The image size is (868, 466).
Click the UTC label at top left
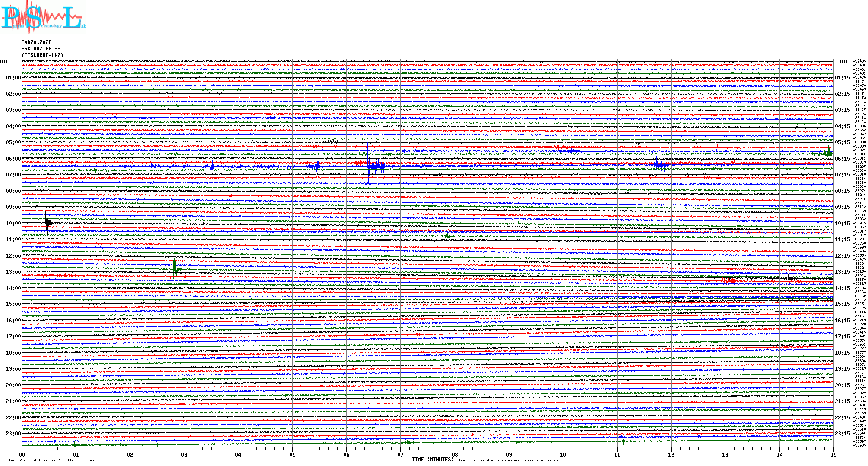(x=4, y=62)
